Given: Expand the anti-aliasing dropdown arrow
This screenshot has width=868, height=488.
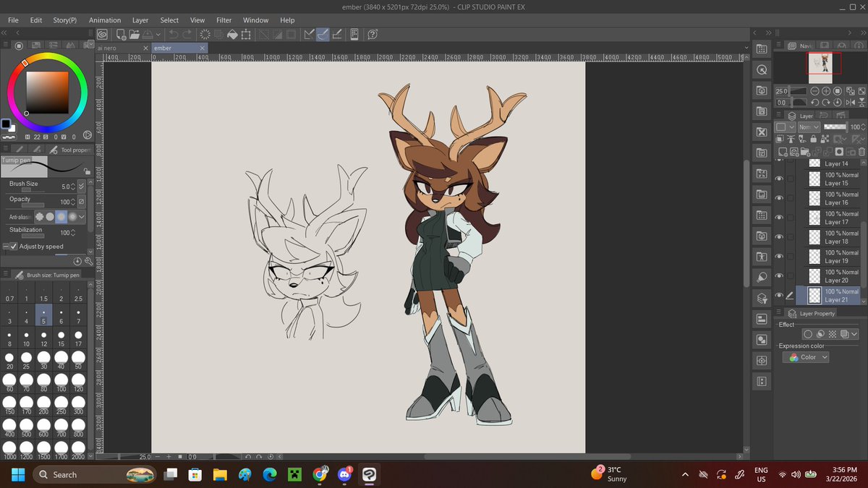Looking at the screenshot, I should coord(82,216).
